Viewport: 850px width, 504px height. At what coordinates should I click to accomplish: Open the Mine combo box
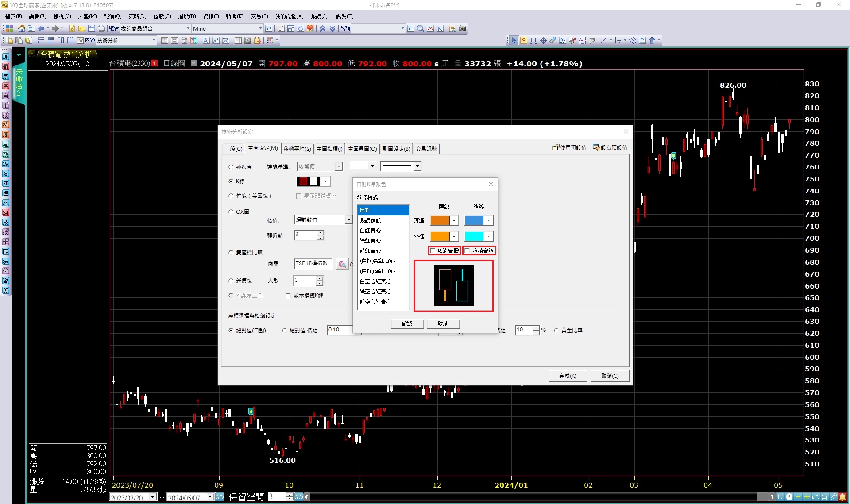(x=260, y=28)
